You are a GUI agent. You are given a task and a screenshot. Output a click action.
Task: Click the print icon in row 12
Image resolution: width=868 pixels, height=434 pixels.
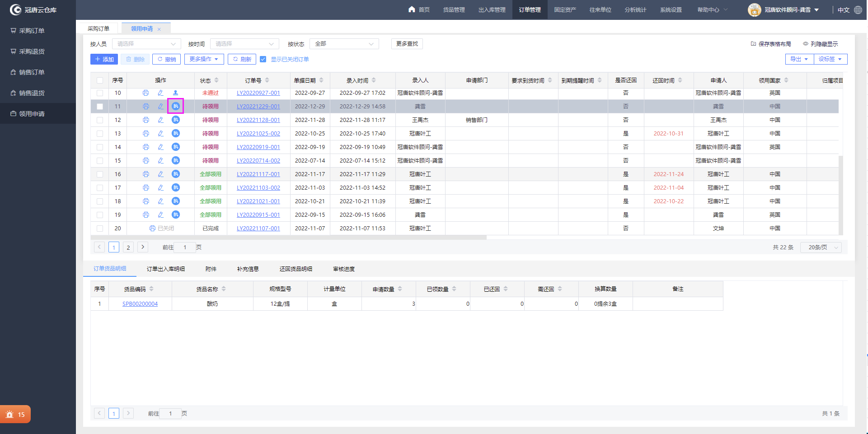click(x=145, y=120)
